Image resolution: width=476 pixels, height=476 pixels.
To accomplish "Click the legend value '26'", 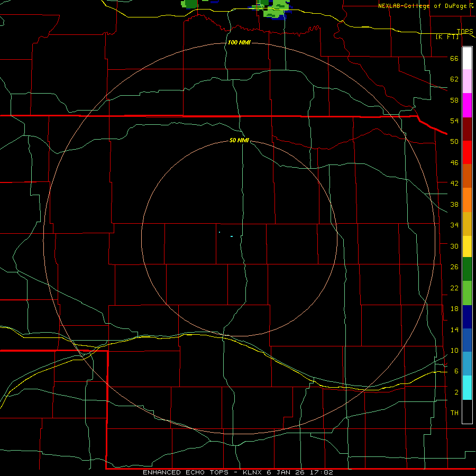I will coord(454,267).
